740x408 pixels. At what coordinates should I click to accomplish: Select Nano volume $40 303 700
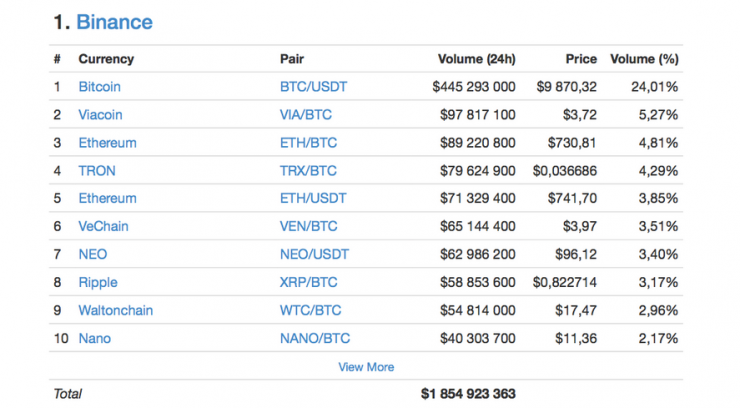[478, 338]
